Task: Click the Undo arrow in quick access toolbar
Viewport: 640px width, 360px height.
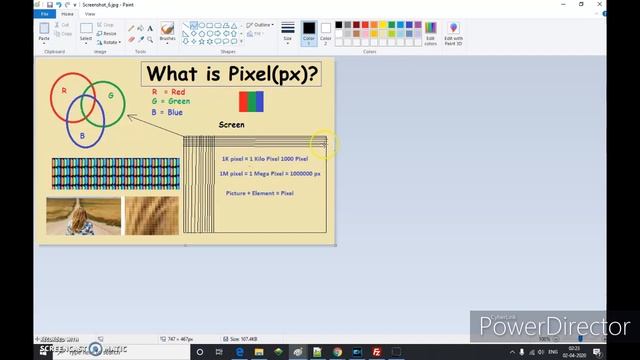Action: (59, 5)
